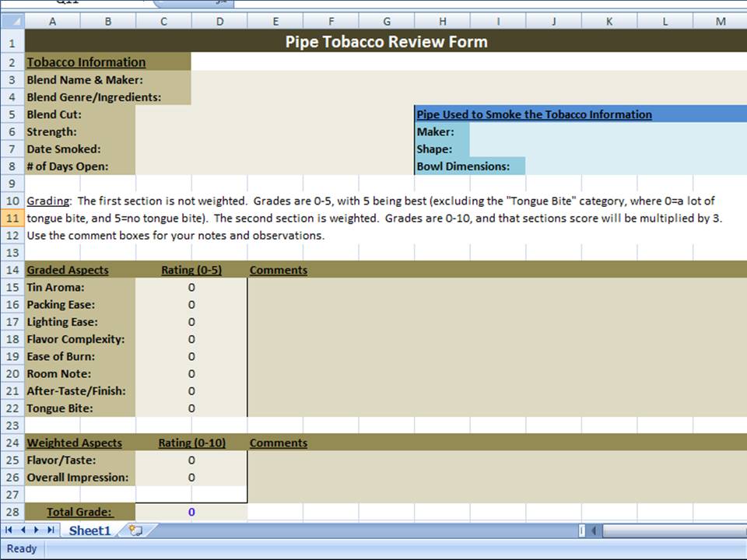Click the Flavor/Taste rating cell
The height and width of the screenshot is (560, 747).
(191, 460)
